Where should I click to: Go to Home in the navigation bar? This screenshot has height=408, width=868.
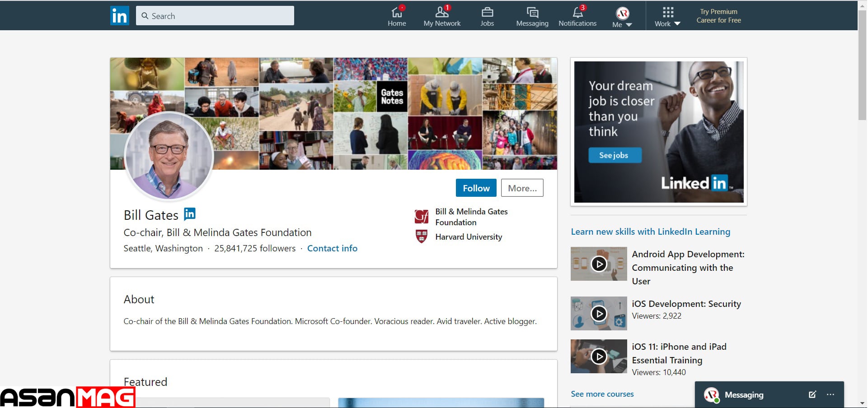coord(397,16)
